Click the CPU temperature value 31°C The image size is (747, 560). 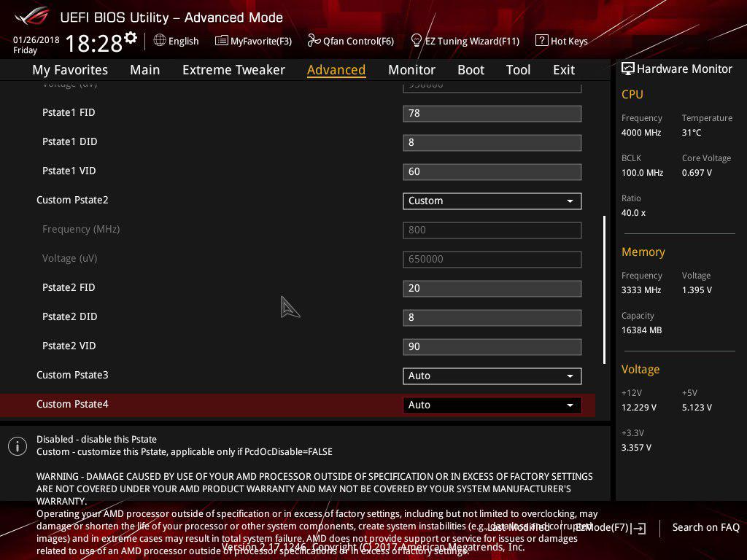pyautogui.click(x=692, y=133)
